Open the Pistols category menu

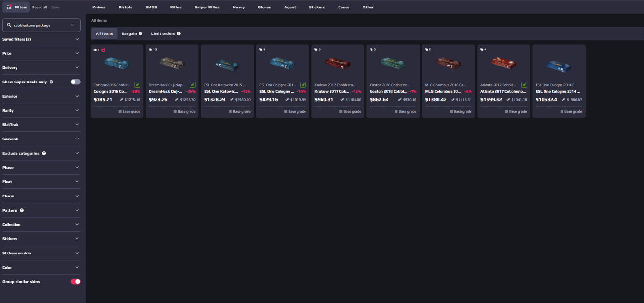[x=125, y=7]
